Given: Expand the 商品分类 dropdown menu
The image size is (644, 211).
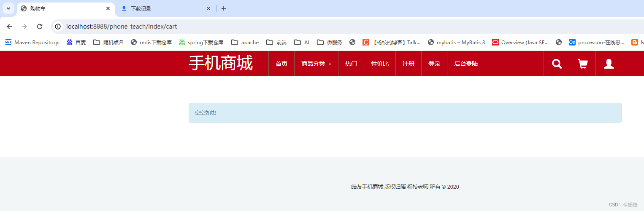Looking at the screenshot, I should click(316, 64).
